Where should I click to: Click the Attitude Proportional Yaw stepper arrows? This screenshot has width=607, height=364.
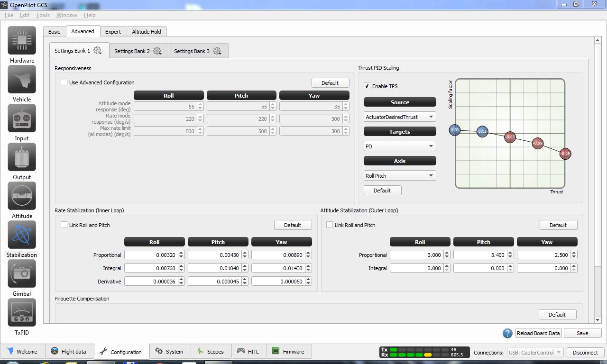574,255
